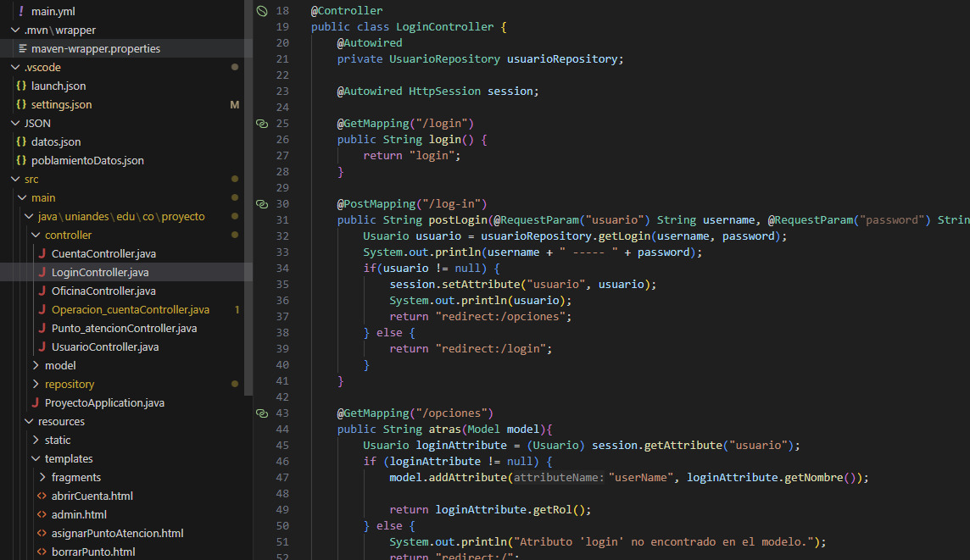Viewport: 970px width, 560px height.
Task: Click the atras method name on line 44
Action: pos(445,429)
